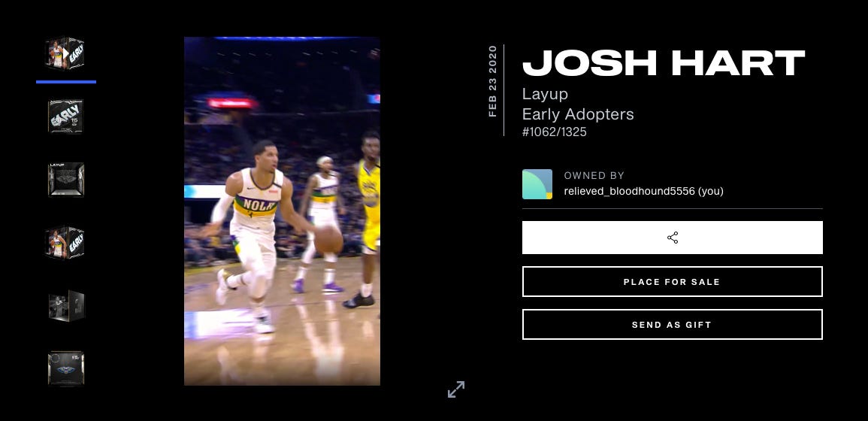Expand the video to fullscreen view
The height and width of the screenshot is (421, 868).
(x=456, y=389)
